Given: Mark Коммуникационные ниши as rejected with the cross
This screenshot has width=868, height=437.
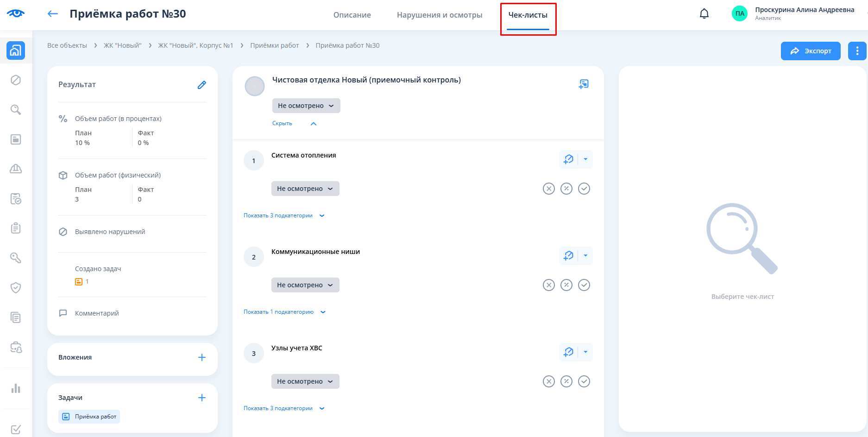Looking at the screenshot, I should pos(549,285).
